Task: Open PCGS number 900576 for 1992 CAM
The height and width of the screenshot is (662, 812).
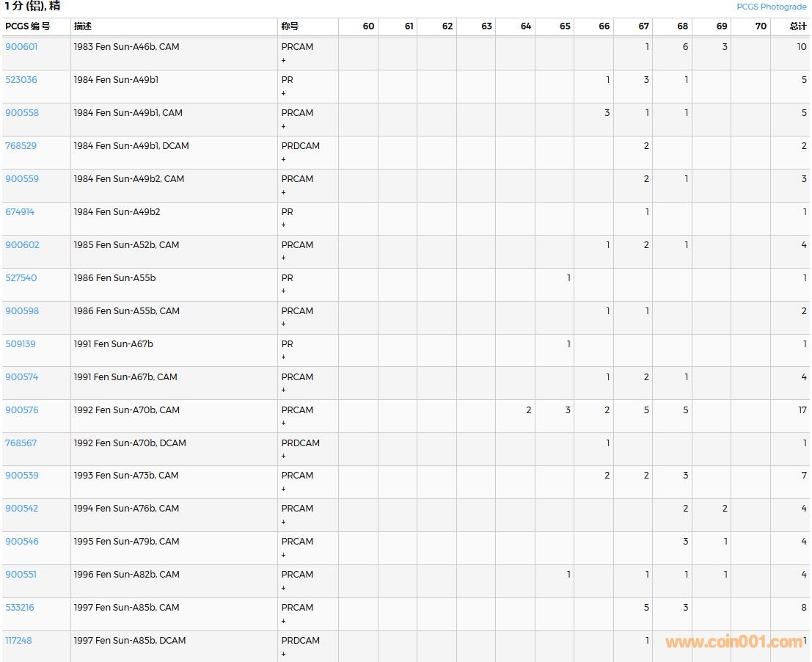Action: tap(22, 410)
